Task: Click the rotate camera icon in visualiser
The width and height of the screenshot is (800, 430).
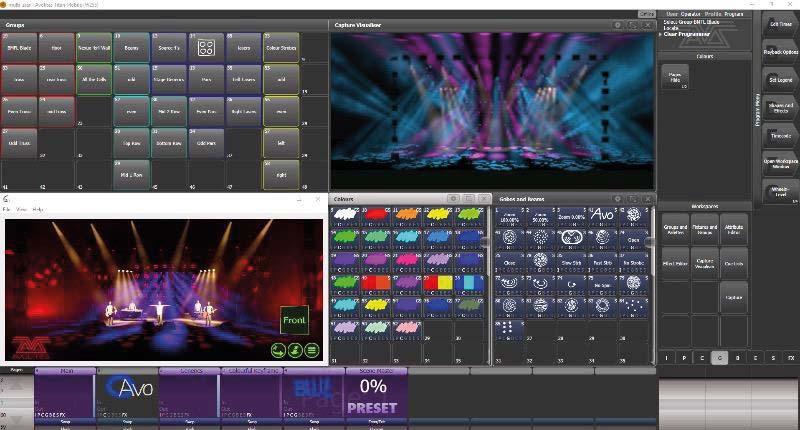Action: pos(278,350)
